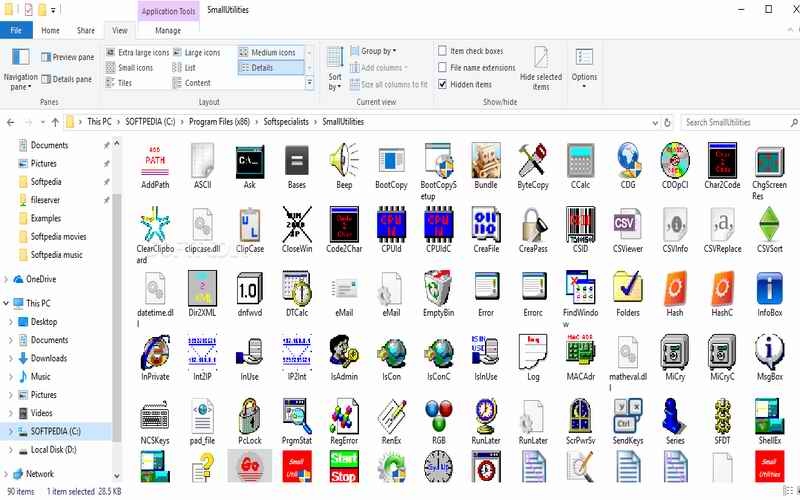The height and width of the screenshot is (500, 800).
Task: Click the Hide selected items button
Action: (x=541, y=68)
